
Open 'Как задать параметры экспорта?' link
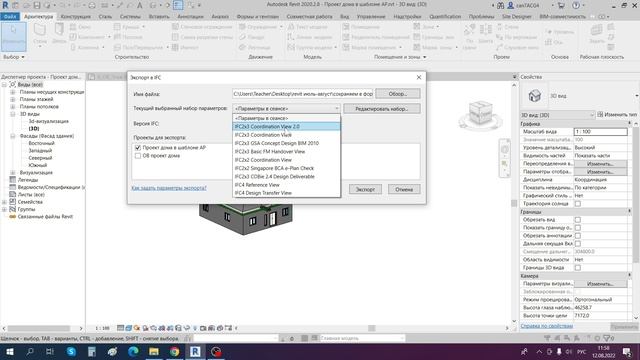(169, 188)
